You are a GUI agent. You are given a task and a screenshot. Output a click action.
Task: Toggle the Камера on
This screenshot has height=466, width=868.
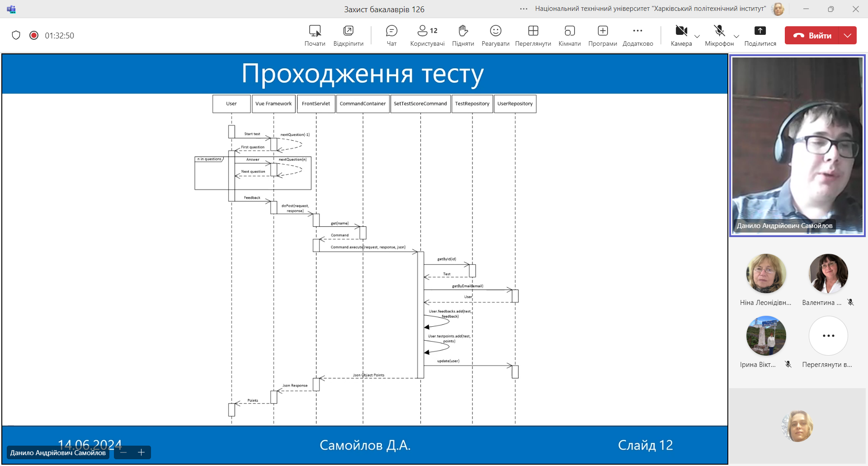click(681, 35)
